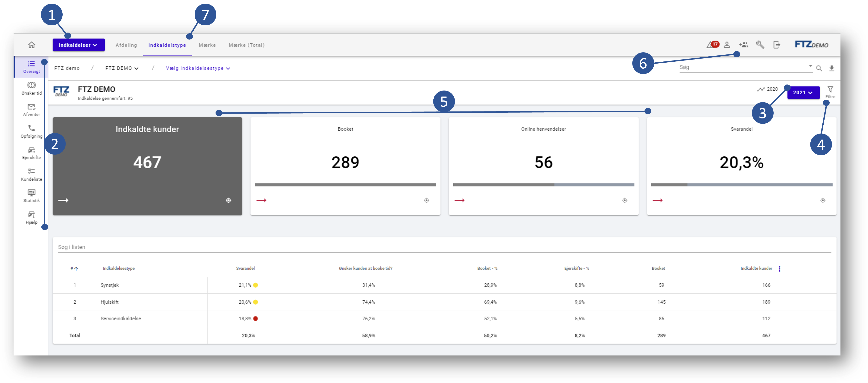The image size is (868, 383).
Task: Click the target icon on Online henvendelser card
Action: (625, 200)
